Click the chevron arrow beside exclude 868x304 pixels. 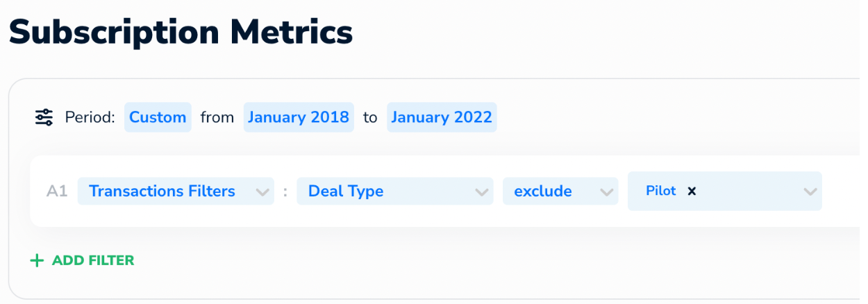(607, 192)
